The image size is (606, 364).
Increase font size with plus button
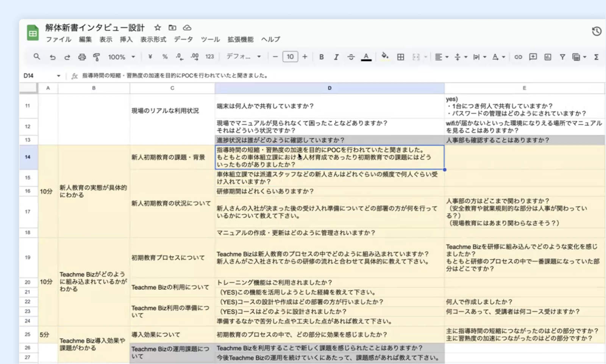tap(305, 57)
